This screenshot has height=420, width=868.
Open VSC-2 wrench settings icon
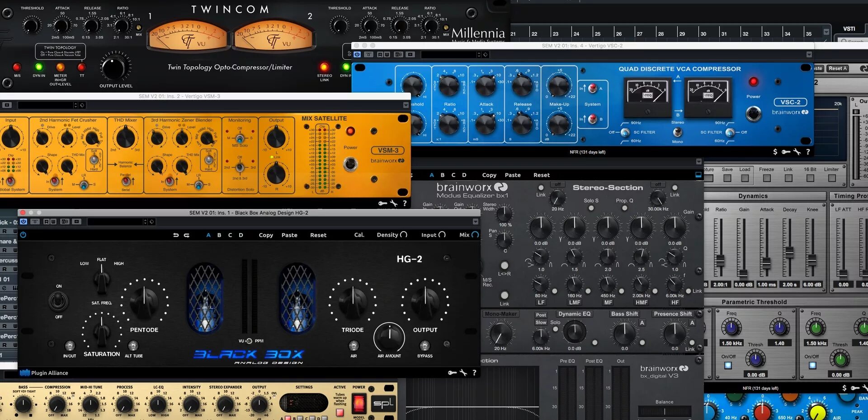(797, 152)
